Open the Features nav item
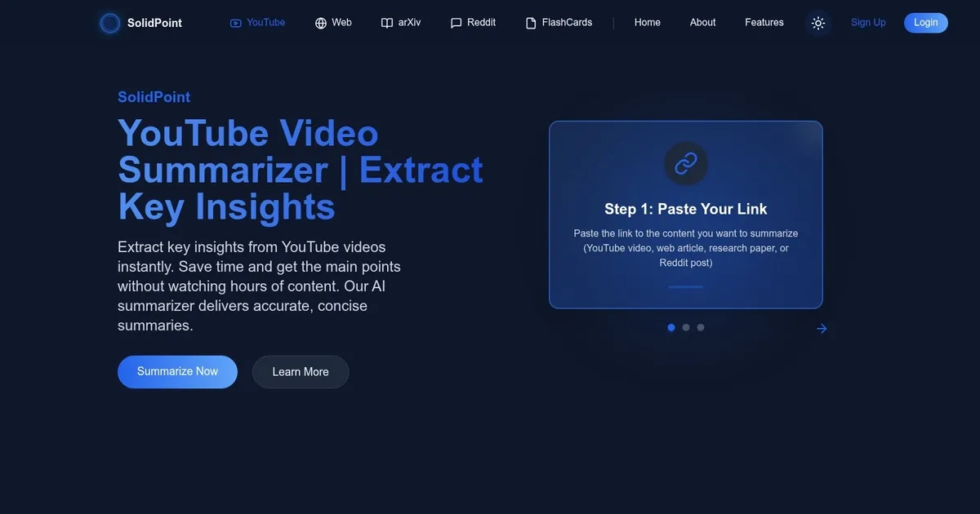The image size is (980, 514). tap(764, 23)
